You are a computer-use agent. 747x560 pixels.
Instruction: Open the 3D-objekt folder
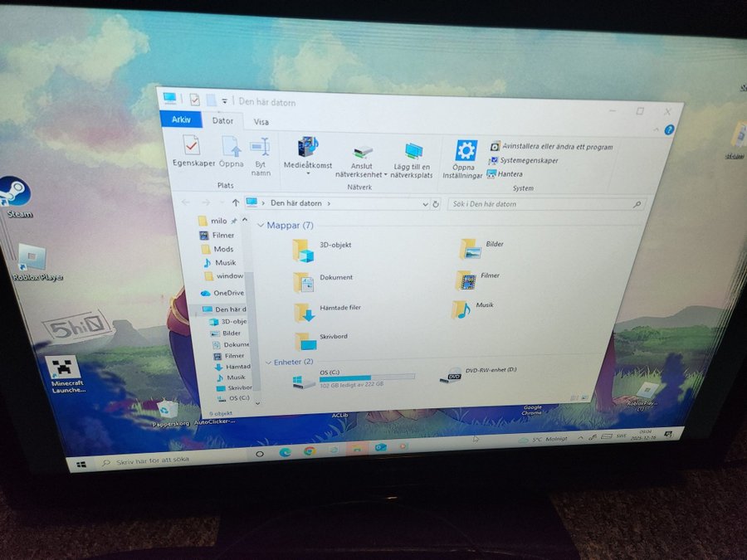pos(300,248)
